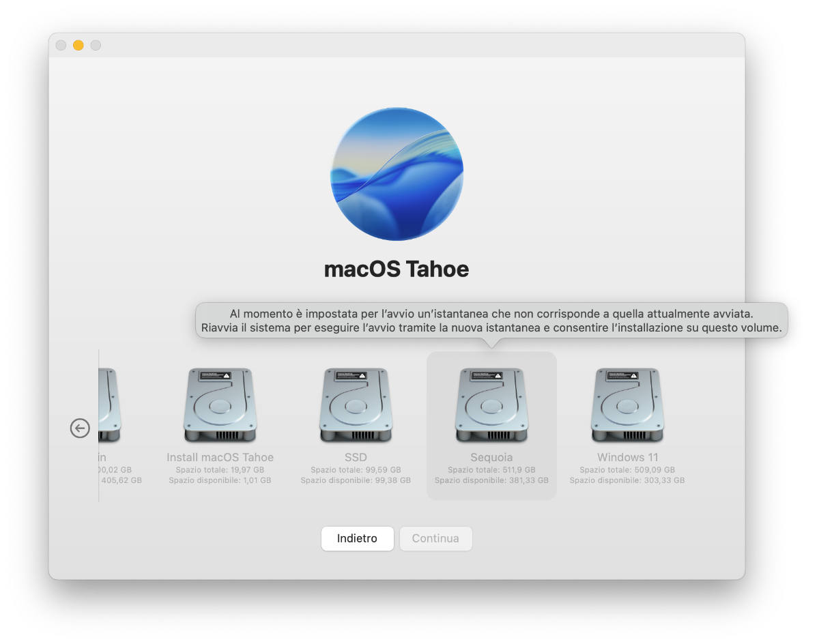Viewport: 819px width, 644px height.
Task: Click the yellow minimize window button
Action: pyautogui.click(x=78, y=45)
